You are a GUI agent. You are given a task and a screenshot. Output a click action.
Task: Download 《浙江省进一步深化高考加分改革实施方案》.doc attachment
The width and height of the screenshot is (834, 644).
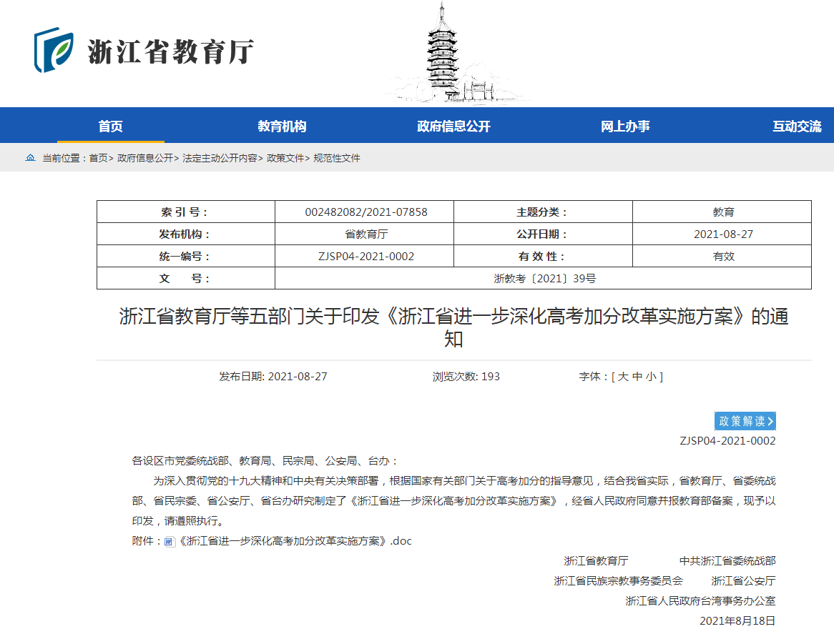(295, 541)
